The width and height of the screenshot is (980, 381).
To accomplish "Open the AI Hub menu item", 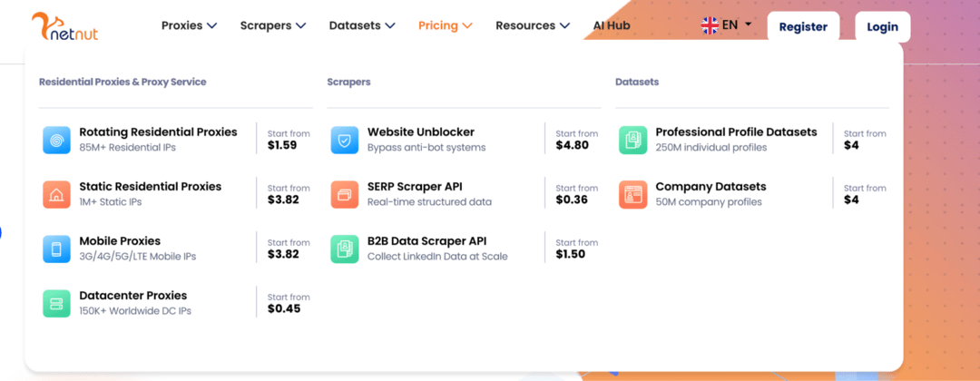I will click(612, 25).
